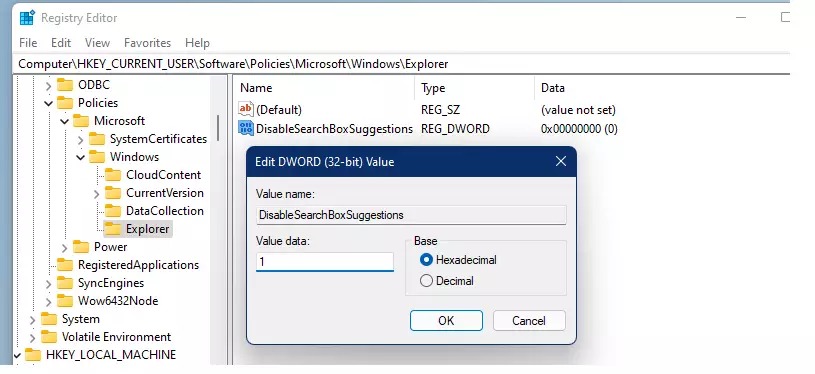Click the 0x00000000 (0) data cell
The height and width of the screenshot is (374, 815).
[579, 129]
